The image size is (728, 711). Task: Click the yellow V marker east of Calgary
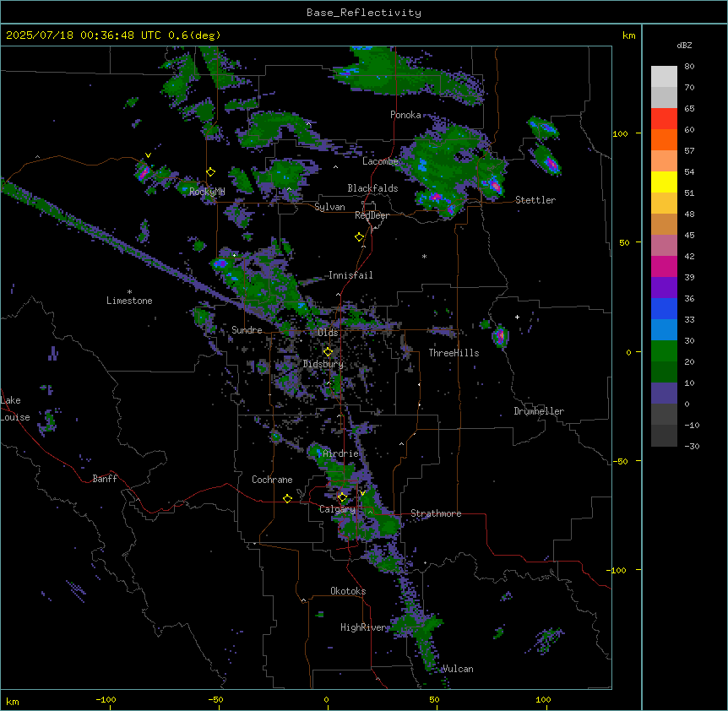(362, 493)
